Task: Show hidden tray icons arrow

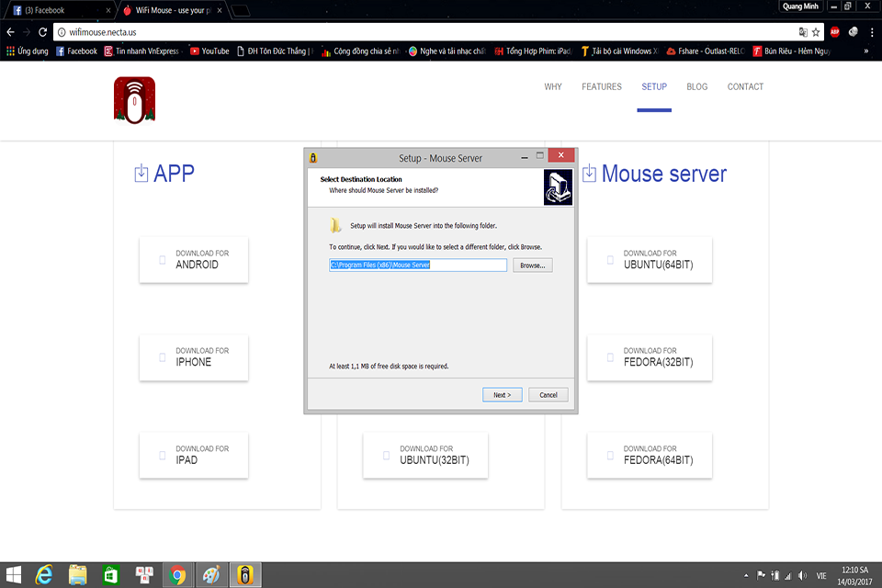Action: [x=746, y=575]
